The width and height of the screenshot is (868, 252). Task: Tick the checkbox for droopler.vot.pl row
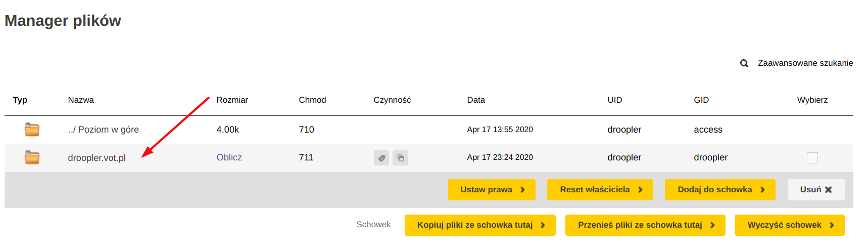(x=812, y=158)
